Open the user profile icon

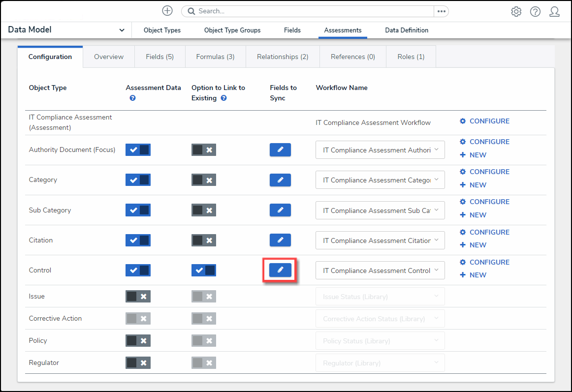point(554,12)
